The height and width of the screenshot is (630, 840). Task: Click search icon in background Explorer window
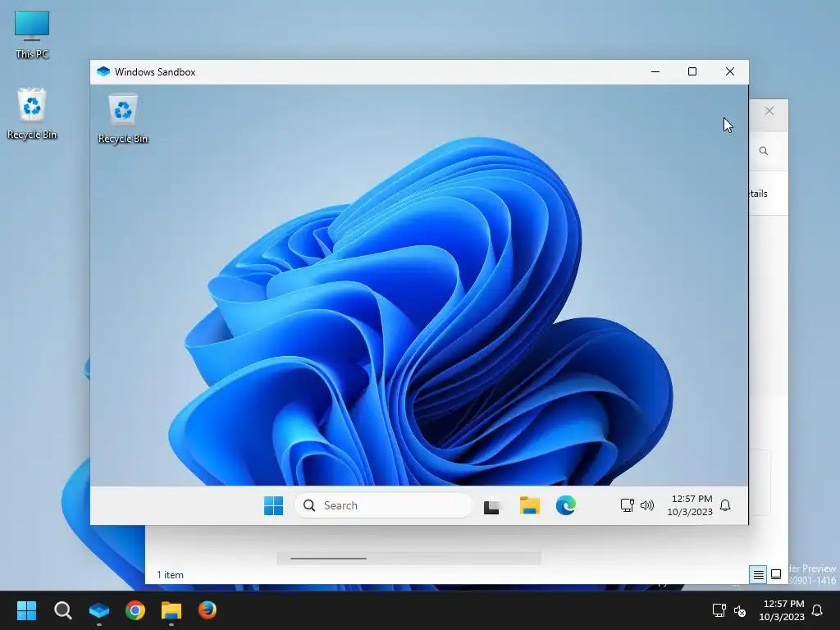tap(764, 151)
